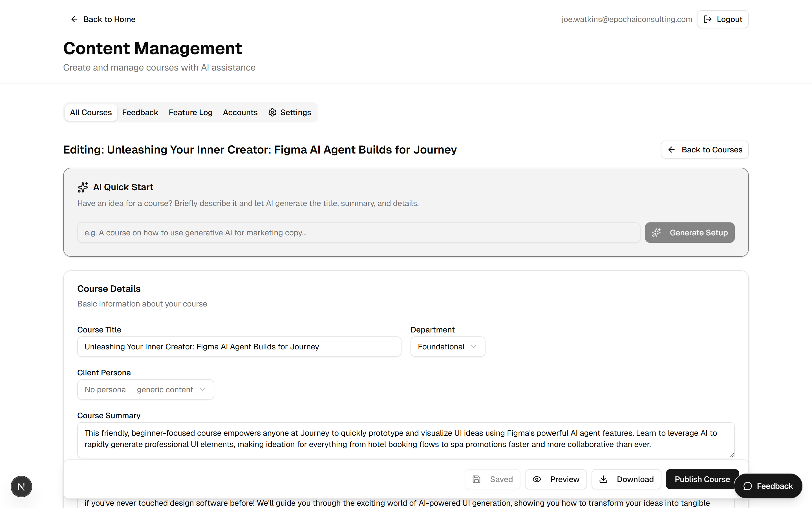Return to the courses list
812x508 pixels.
pos(705,150)
